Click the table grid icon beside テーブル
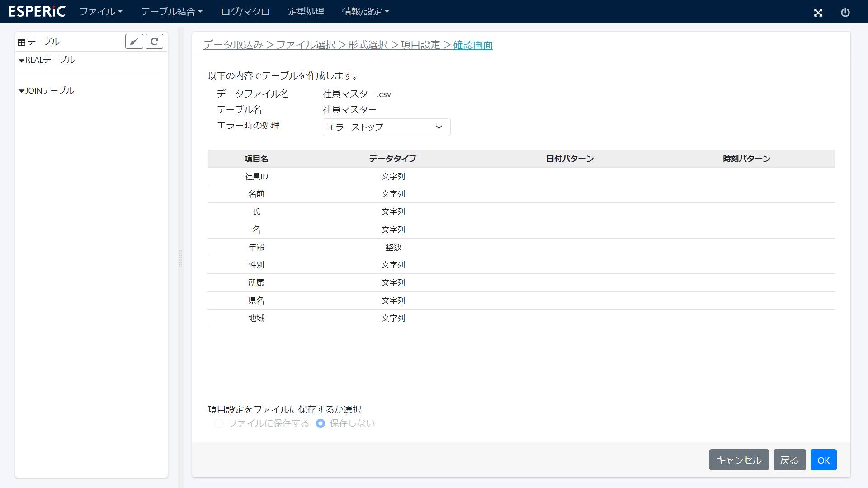The image size is (868, 488). (x=21, y=42)
